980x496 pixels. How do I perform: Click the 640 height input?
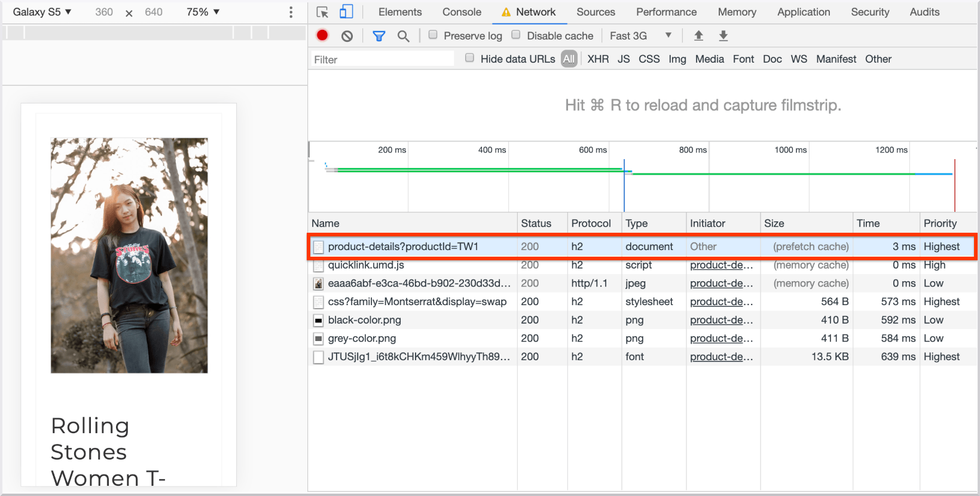tap(154, 12)
